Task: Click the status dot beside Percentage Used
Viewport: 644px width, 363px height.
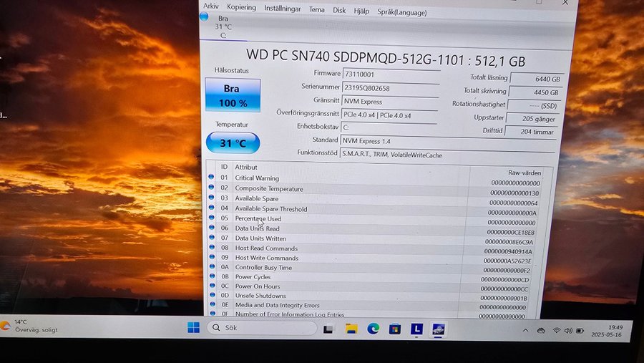Action: (x=212, y=218)
